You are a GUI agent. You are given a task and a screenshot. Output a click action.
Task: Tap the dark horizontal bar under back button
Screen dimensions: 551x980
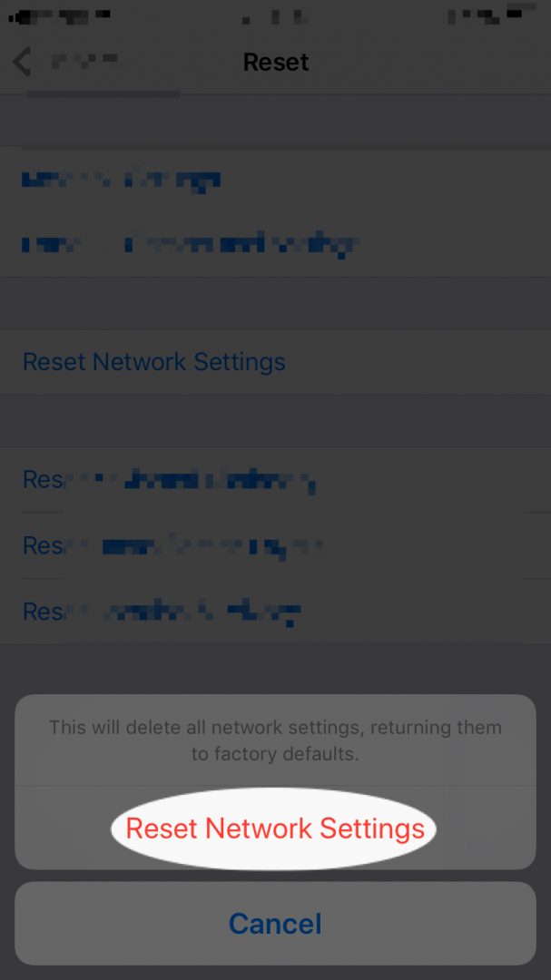tap(103, 94)
